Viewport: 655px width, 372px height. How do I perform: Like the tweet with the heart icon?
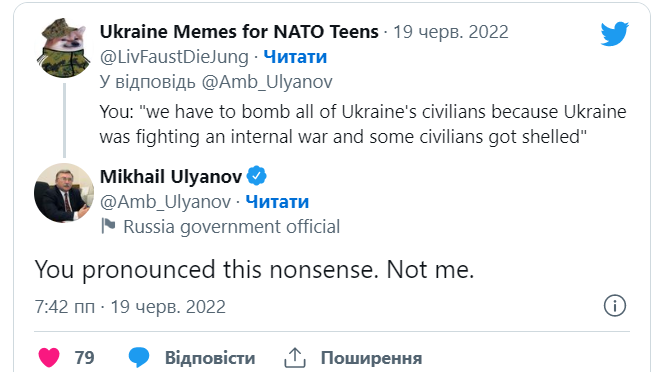pos(49,357)
